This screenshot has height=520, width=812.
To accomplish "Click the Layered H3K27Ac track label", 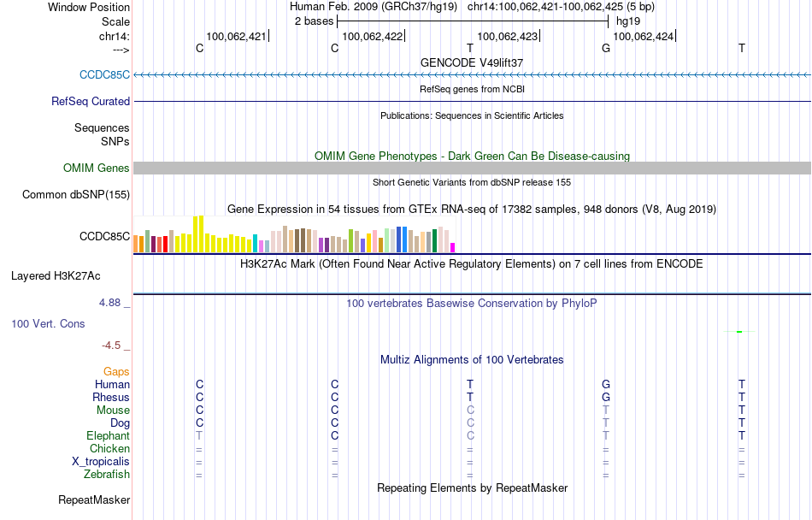I will coord(56,276).
